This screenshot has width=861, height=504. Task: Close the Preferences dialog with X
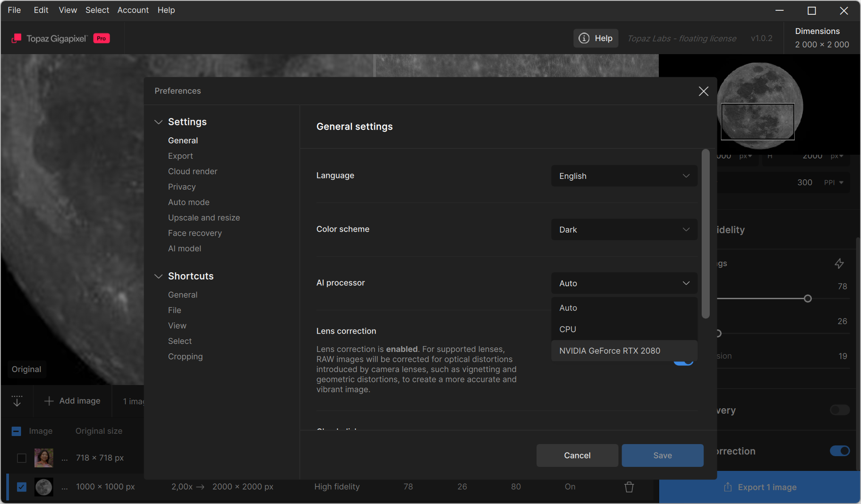tap(703, 91)
